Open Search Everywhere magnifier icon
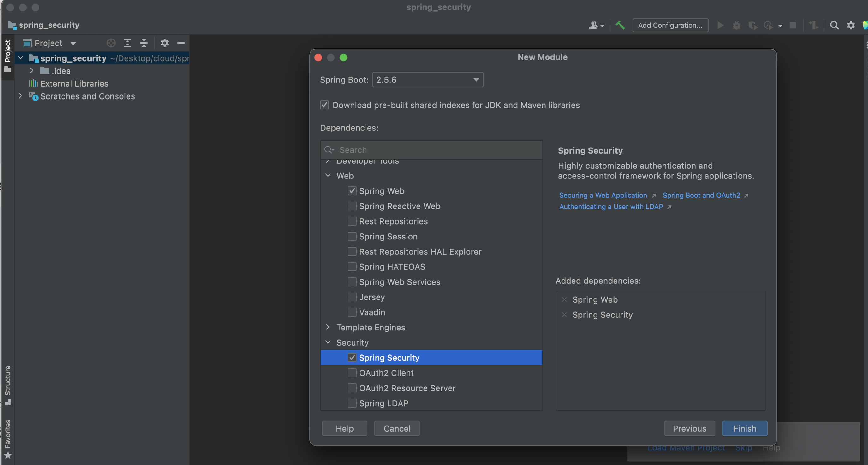The image size is (868, 465). tap(834, 25)
